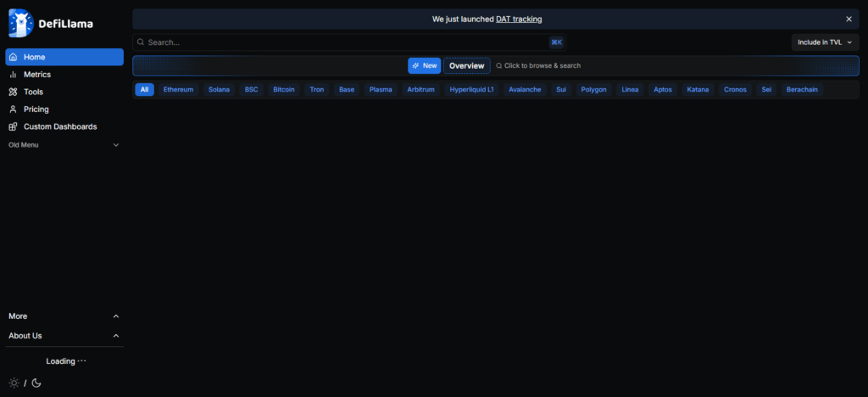This screenshot has height=397, width=868.
Task: Select the All chains filter
Action: (144, 89)
